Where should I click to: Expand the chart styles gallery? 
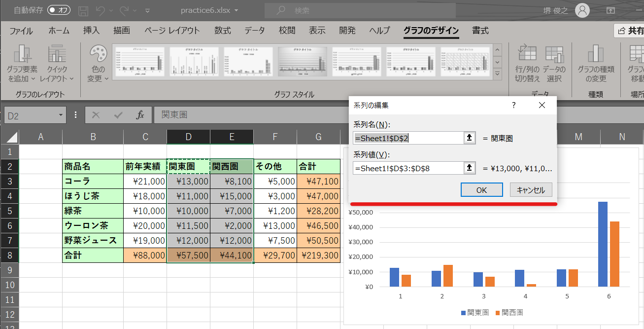coord(498,74)
